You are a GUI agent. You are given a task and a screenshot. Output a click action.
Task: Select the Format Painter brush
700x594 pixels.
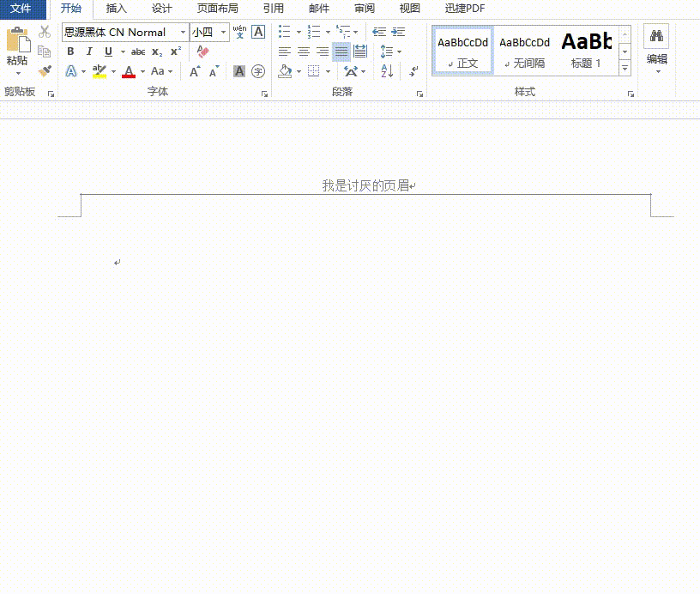point(45,70)
